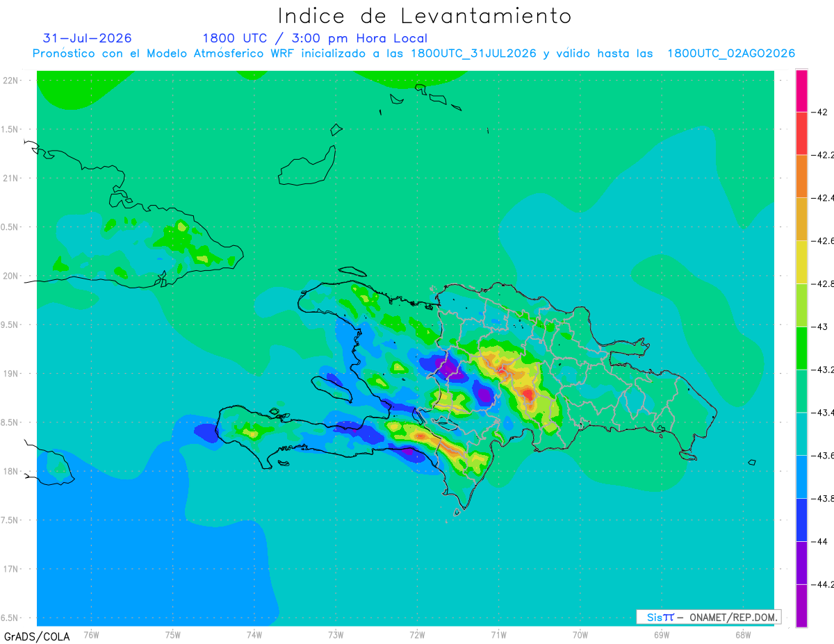Click the lime legend swatch above -43
Viewport: 834px width, 644px height.
(801, 305)
